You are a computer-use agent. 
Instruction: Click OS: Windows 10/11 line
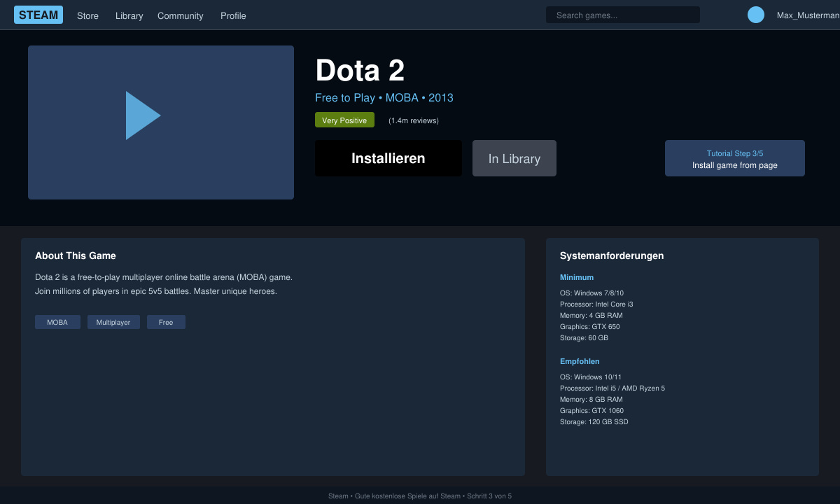pyautogui.click(x=591, y=377)
